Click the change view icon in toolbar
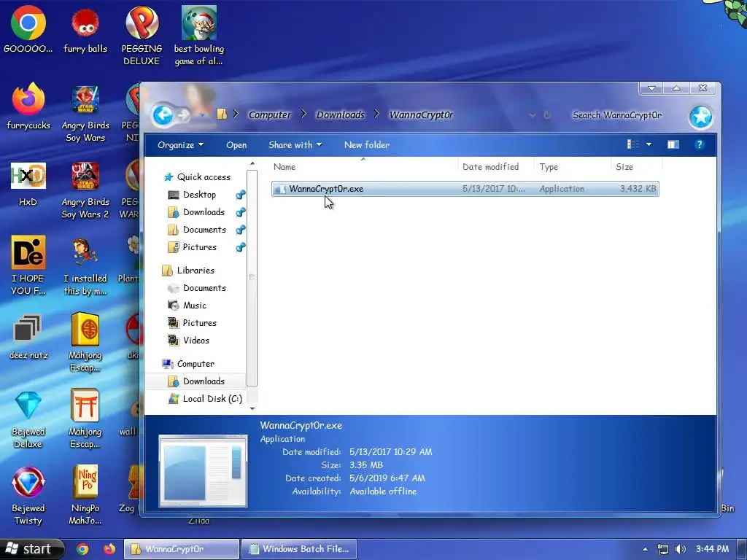 click(x=633, y=144)
